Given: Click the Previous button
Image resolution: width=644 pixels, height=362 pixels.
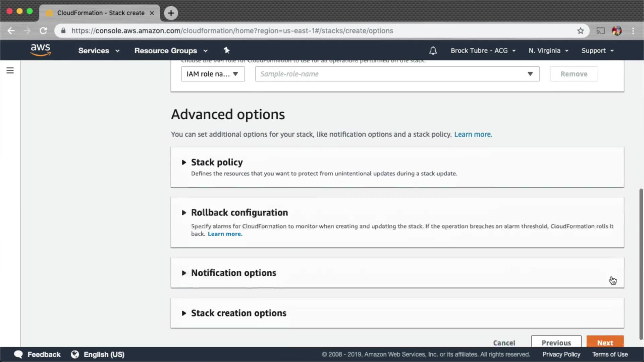Looking at the screenshot, I should (x=556, y=342).
